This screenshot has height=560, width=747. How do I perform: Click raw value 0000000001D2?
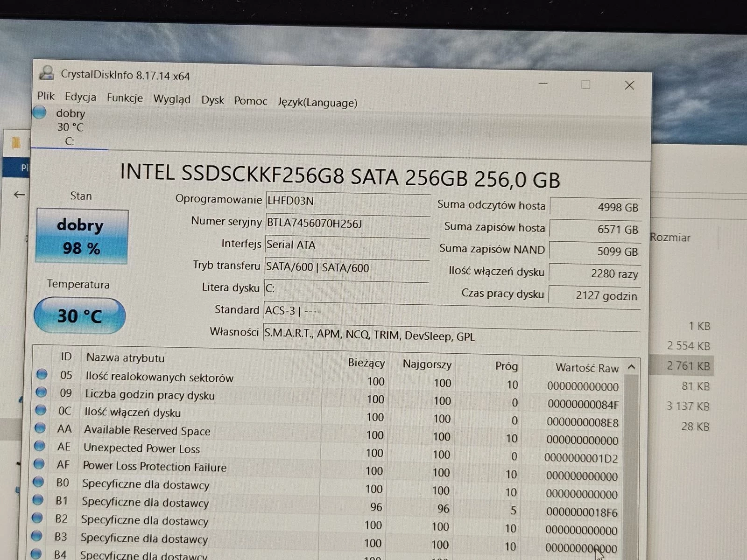pos(581,458)
